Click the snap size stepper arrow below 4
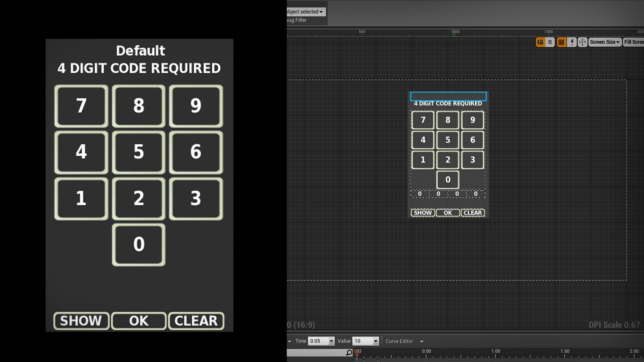The image size is (644, 362). pos(572,45)
